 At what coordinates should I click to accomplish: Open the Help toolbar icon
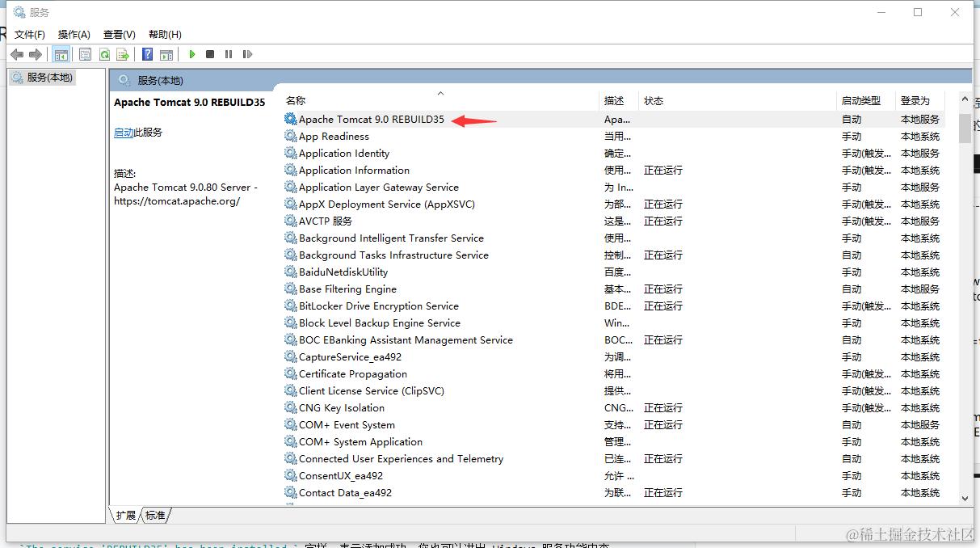147,54
